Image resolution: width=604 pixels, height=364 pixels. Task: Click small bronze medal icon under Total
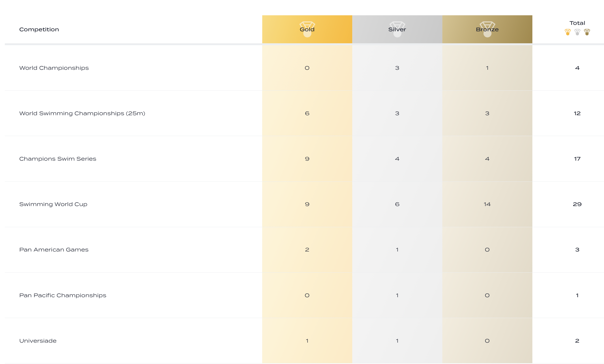point(587,32)
